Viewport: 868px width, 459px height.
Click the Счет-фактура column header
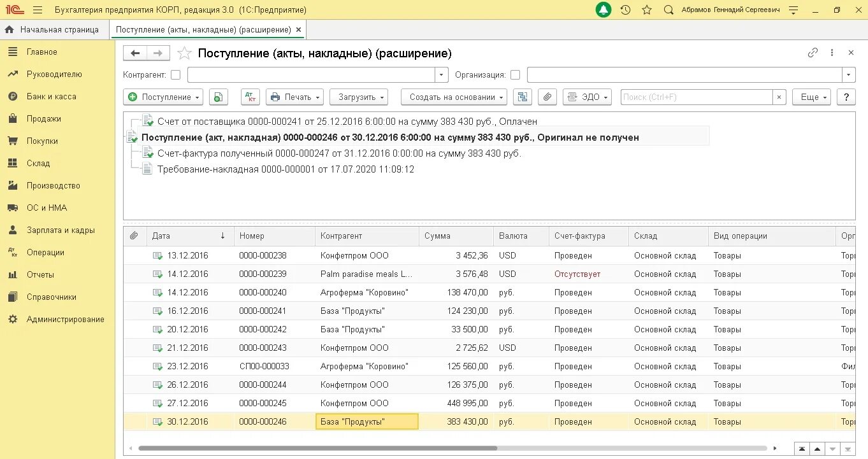pyautogui.click(x=589, y=236)
